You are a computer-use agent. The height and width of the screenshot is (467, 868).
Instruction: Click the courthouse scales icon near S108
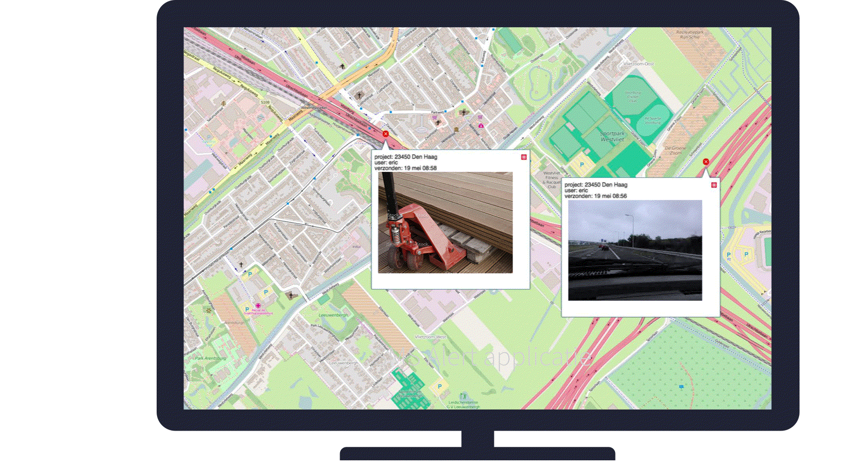223,103
